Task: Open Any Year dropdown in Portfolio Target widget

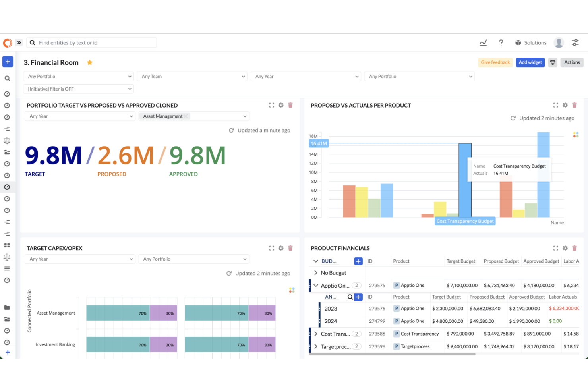Action: [x=80, y=116]
